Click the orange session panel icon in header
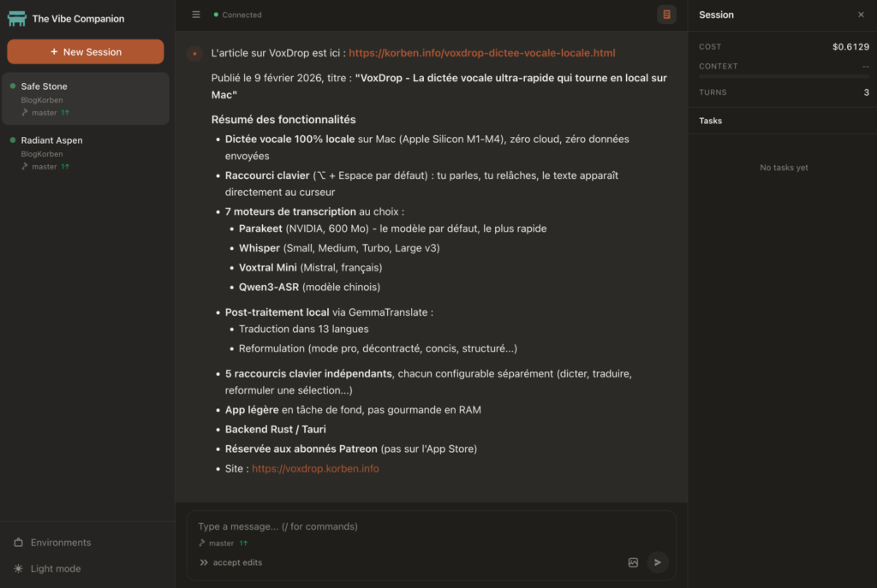This screenshot has width=877, height=588. (666, 15)
